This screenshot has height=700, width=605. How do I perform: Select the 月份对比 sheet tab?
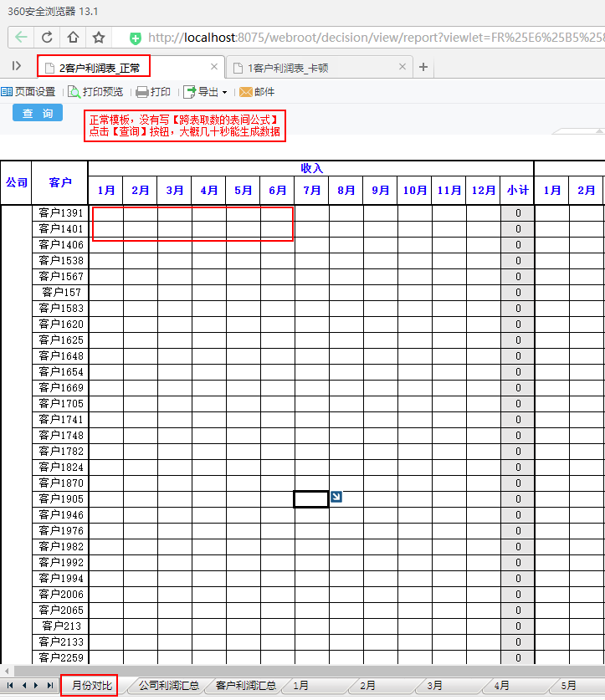91,686
